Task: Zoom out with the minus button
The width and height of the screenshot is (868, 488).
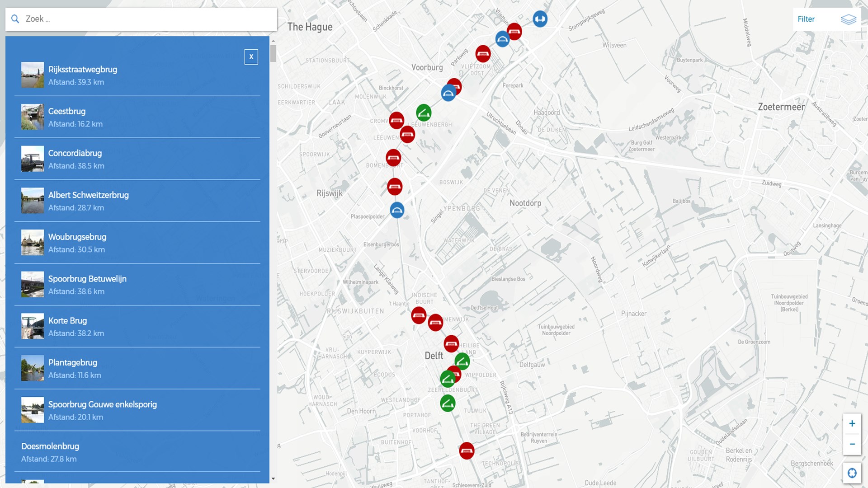Action: click(x=852, y=444)
